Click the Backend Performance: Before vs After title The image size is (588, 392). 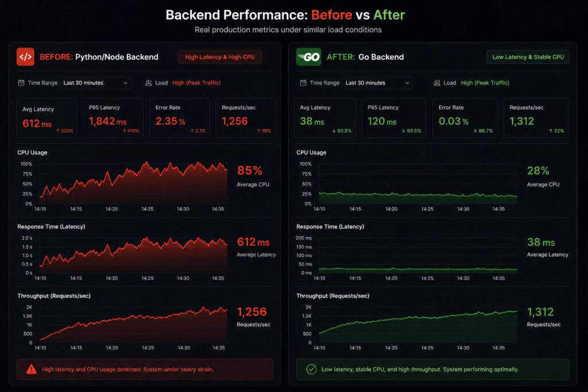pyautogui.click(x=285, y=15)
